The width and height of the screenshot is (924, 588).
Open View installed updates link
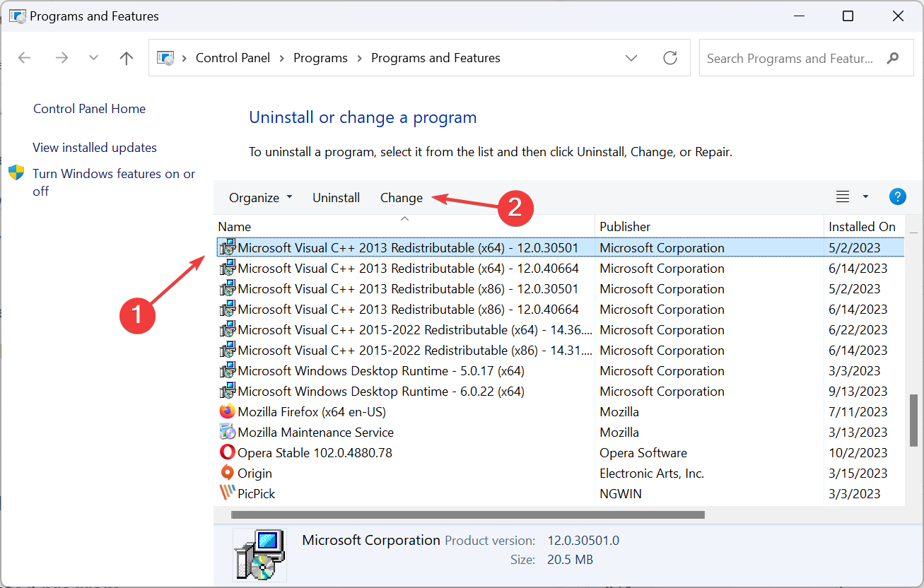click(x=95, y=148)
